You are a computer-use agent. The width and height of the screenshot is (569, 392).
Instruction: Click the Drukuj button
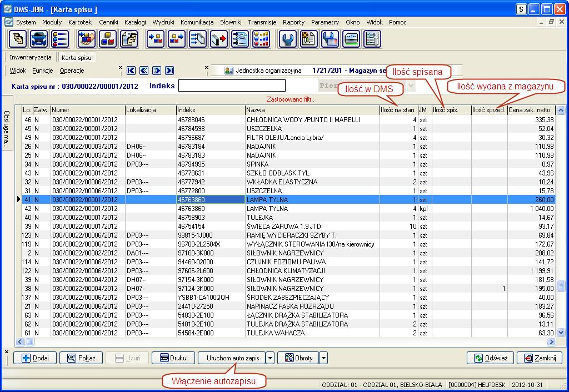pos(173,358)
